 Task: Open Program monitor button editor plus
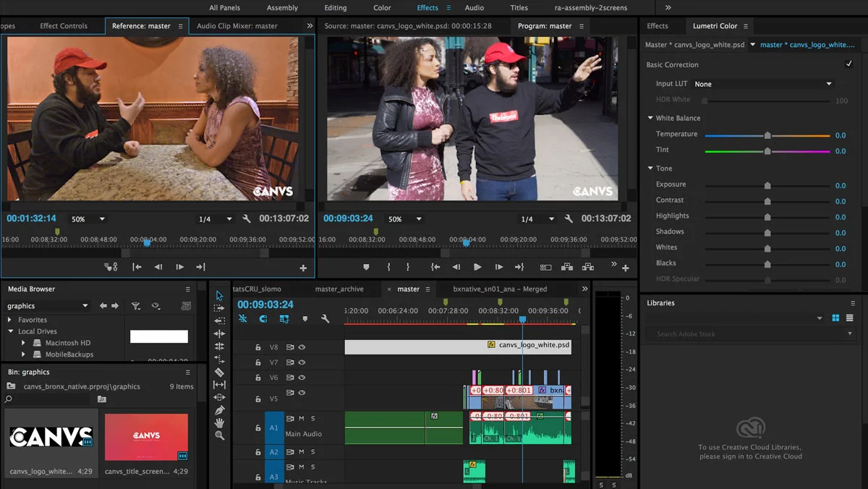click(x=626, y=268)
